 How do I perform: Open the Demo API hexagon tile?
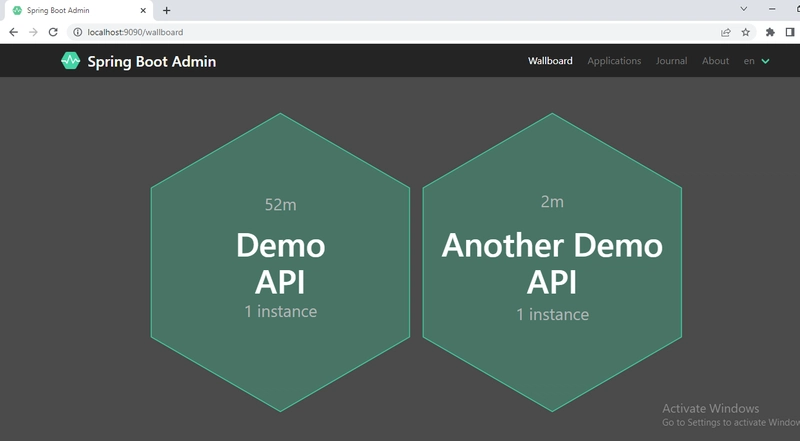pyautogui.click(x=280, y=262)
